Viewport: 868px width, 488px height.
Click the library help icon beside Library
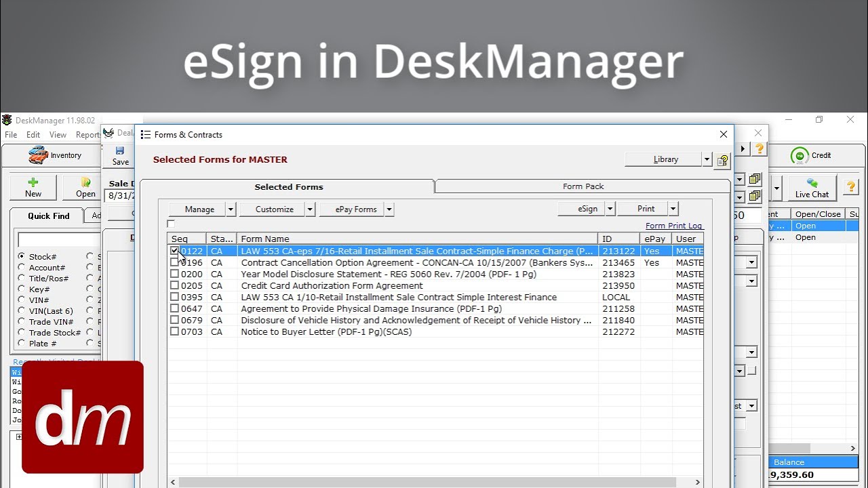[722, 161]
